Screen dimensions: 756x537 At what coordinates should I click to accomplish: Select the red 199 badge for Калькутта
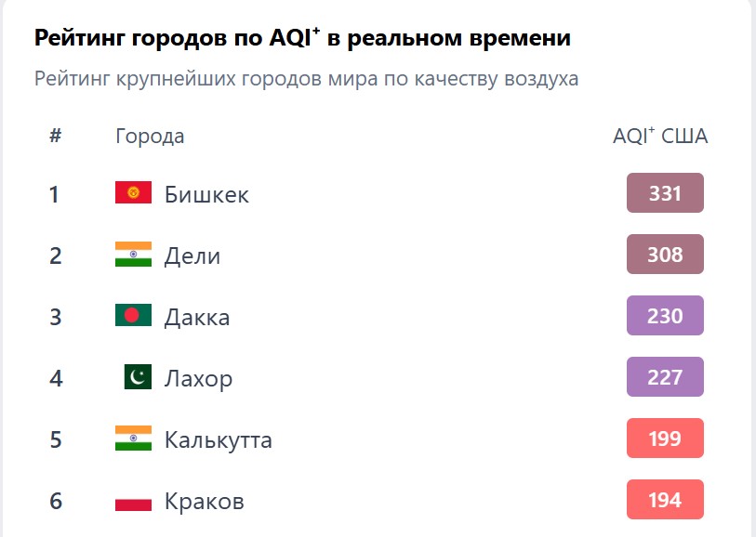tap(664, 439)
